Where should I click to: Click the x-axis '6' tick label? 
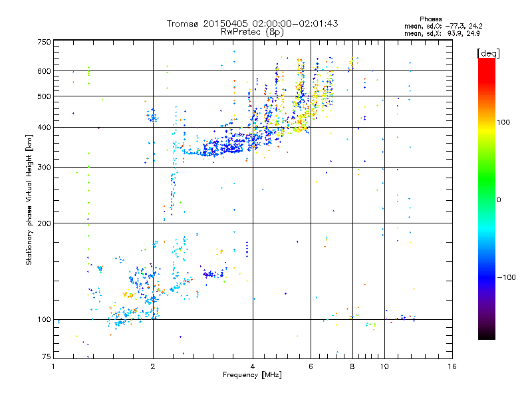[311, 366]
